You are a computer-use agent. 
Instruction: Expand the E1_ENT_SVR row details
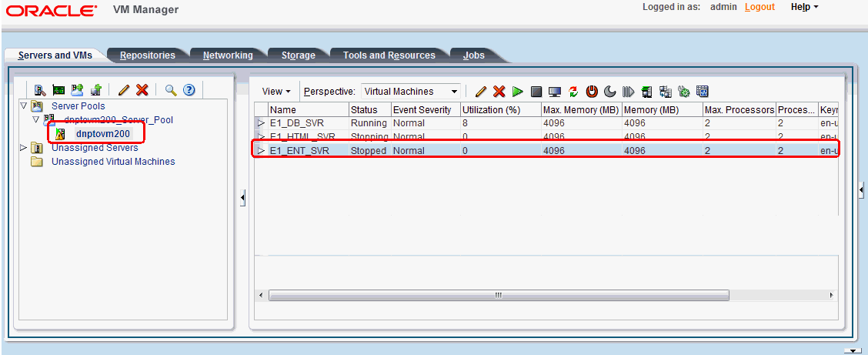point(262,151)
